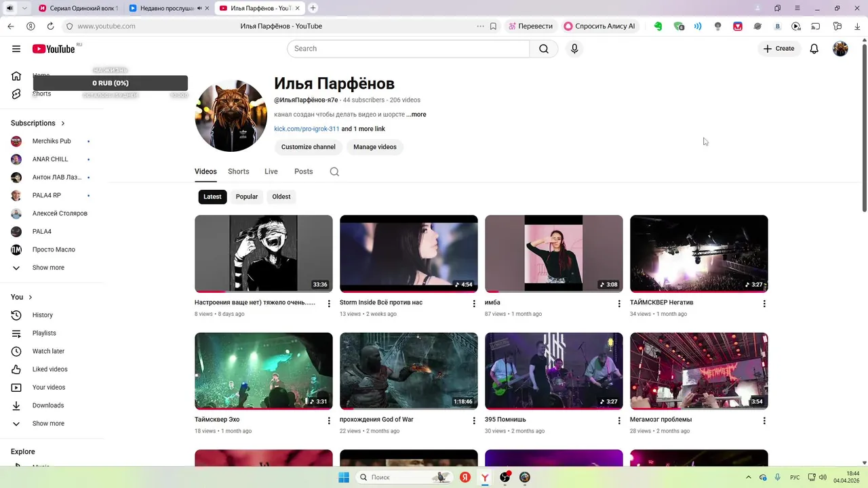This screenshot has height=488, width=868.
Task: Show hidden system tray icons chevron
Action: pos(749,477)
